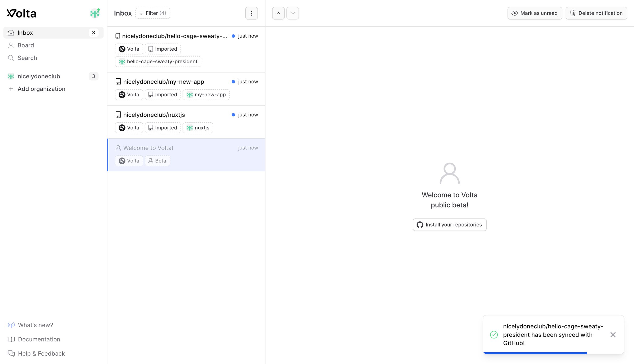
Task: Select the nicelydoneclub organization in the sidebar
Action: pos(53,76)
